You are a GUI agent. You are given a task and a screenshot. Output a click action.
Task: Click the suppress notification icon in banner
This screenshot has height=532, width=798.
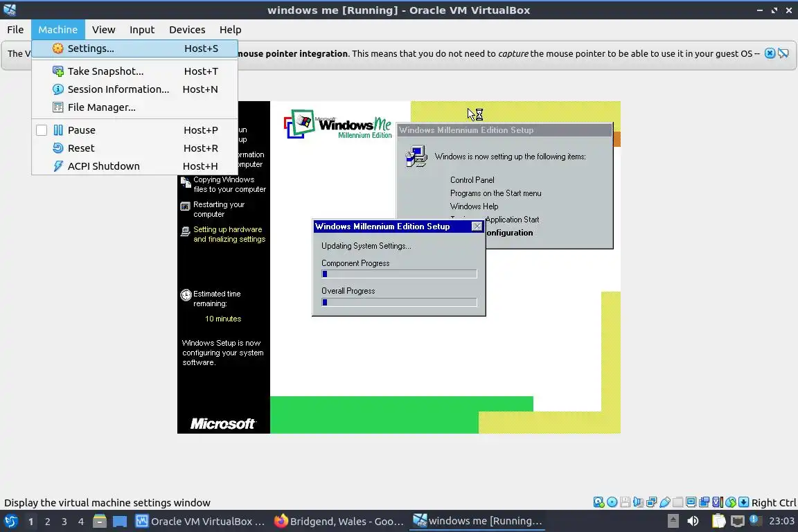(x=783, y=53)
